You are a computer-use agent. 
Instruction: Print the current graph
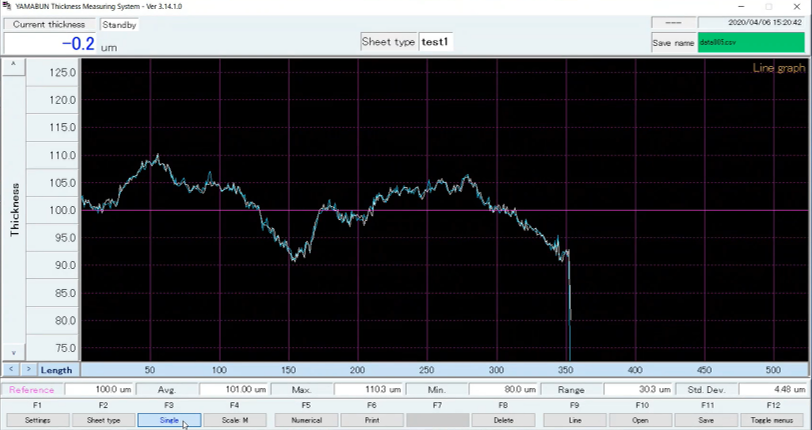(372, 421)
